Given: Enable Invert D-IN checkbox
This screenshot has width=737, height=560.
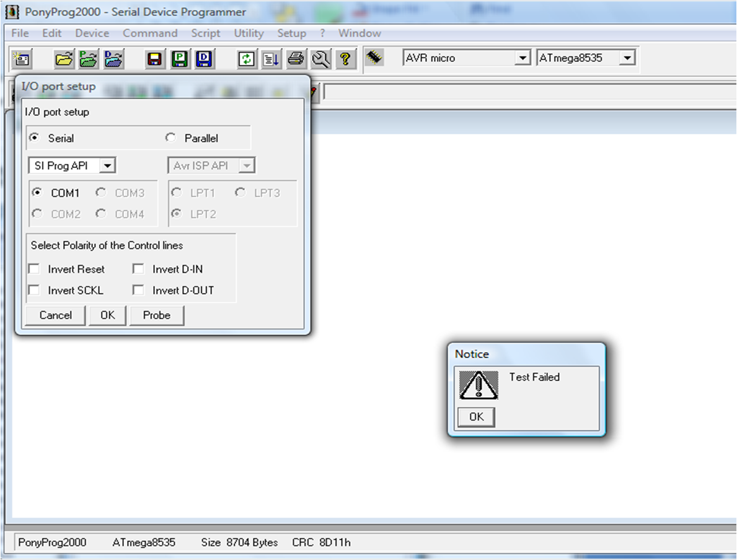Looking at the screenshot, I should [138, 269].
